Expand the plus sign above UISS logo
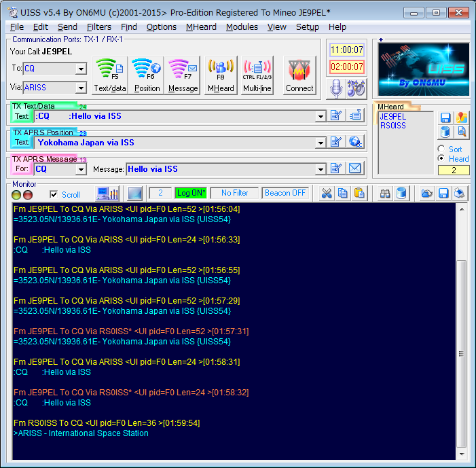Viewport: 476px width, 468px height. (x=381, y=39)
